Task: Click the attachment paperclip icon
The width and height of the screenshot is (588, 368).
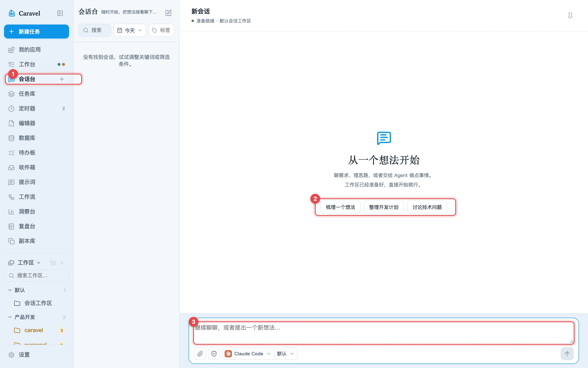Action: (x=200, y=354)
